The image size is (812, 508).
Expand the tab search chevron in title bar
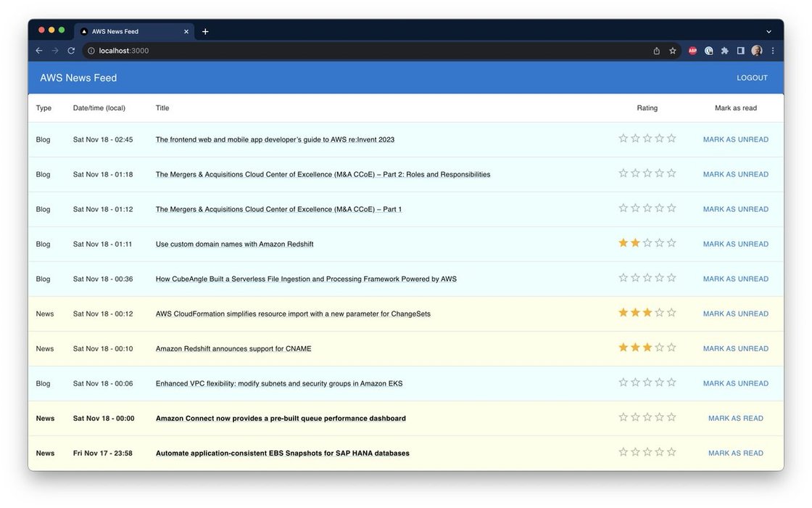coord(768,32)
